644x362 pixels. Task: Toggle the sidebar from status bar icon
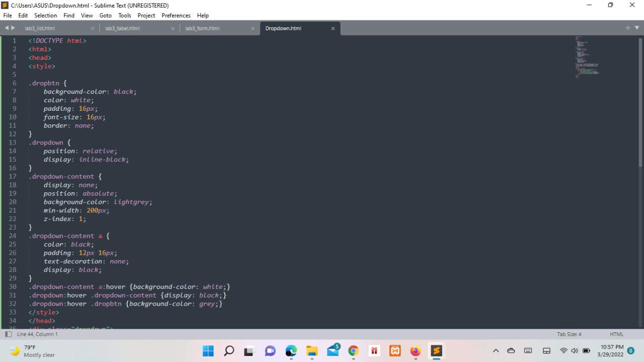(x=8, y=334)
